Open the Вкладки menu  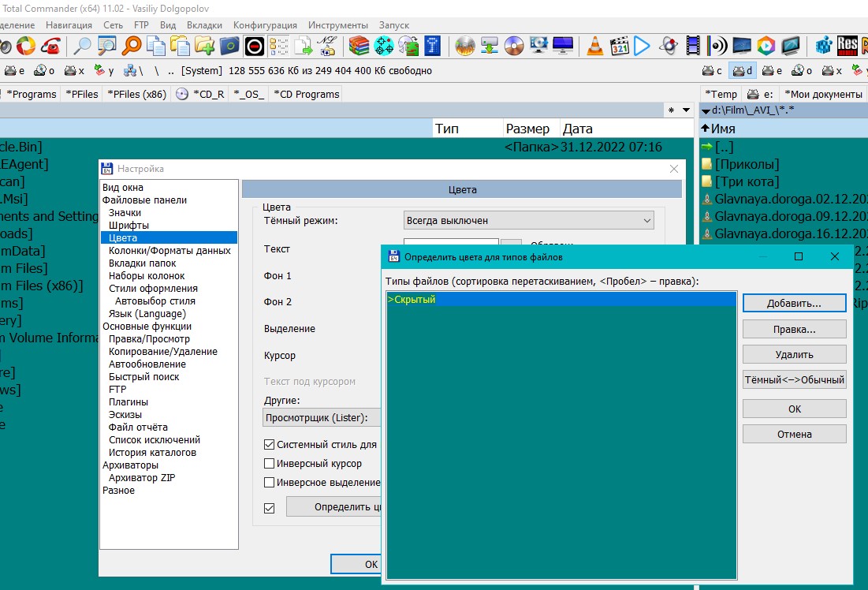click(x=204, y=25)
